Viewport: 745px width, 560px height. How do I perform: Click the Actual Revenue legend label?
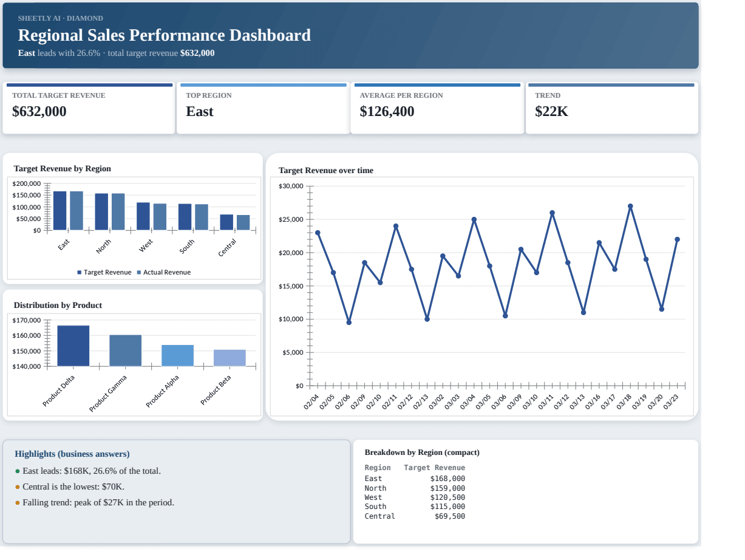[167, 273]
